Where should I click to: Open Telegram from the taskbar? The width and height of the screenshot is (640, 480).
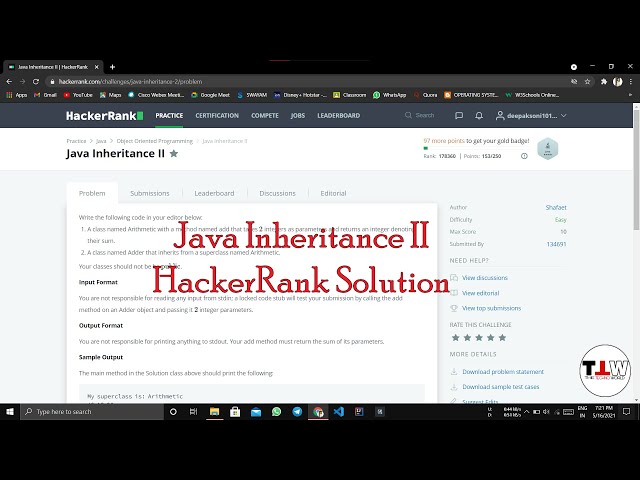[x=297, y=412]
